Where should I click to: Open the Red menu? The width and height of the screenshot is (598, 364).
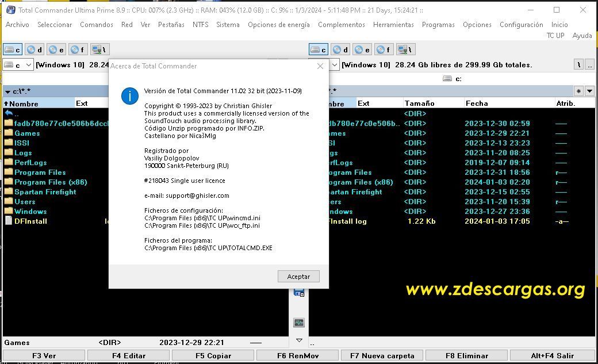[x=127, y=24]
